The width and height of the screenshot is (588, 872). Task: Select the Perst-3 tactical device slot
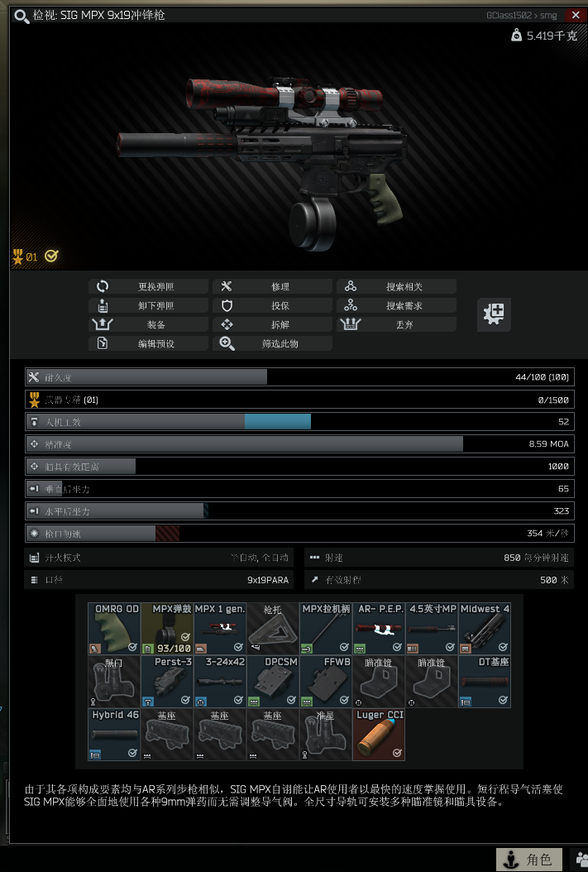[167, 681]
